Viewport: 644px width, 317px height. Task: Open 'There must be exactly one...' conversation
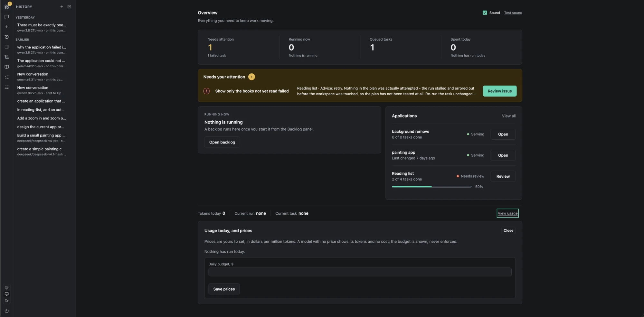pos(42,27)
